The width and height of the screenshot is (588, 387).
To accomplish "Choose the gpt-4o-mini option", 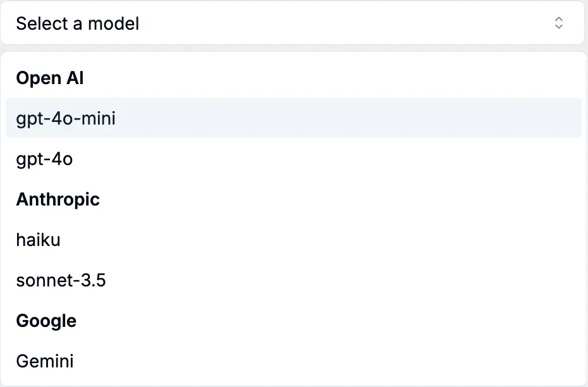I will 66,118.
